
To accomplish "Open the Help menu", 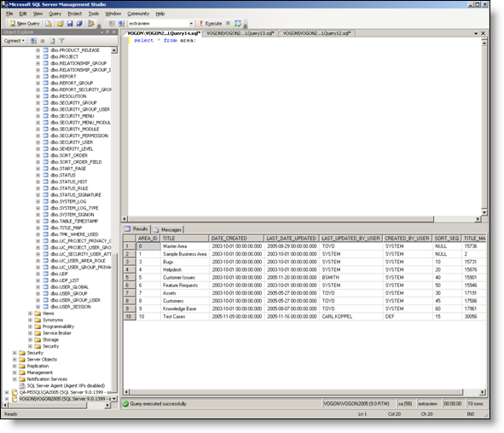I will click(x=160, y=14).
